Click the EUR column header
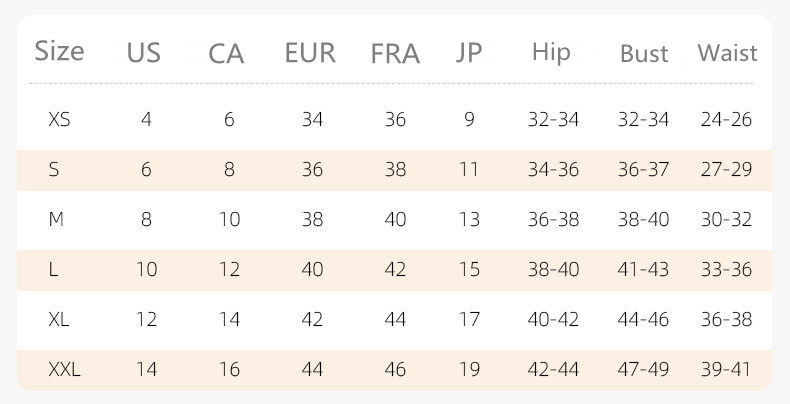The height and width of the screenshot is (404, 790). (x=310, y=53)
